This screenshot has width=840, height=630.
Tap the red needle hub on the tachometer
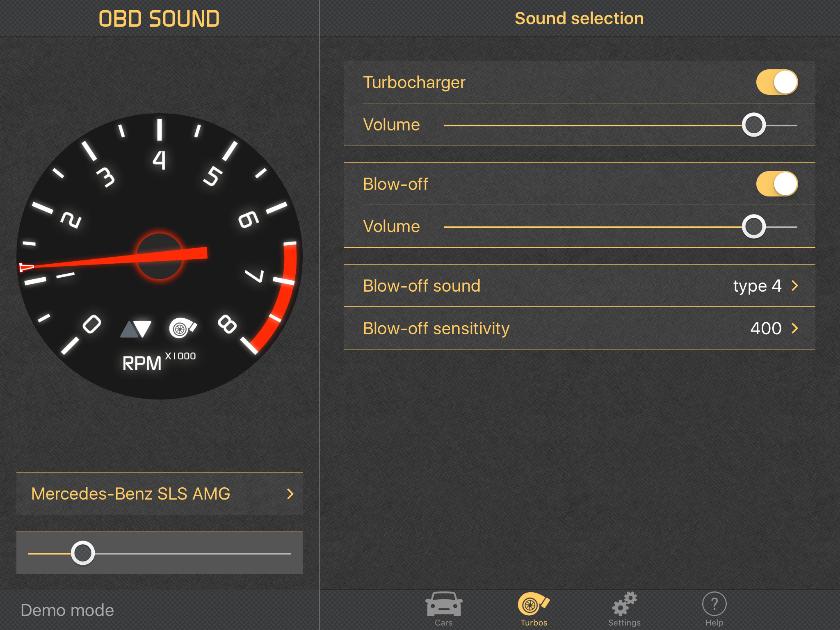click(159, 257)
